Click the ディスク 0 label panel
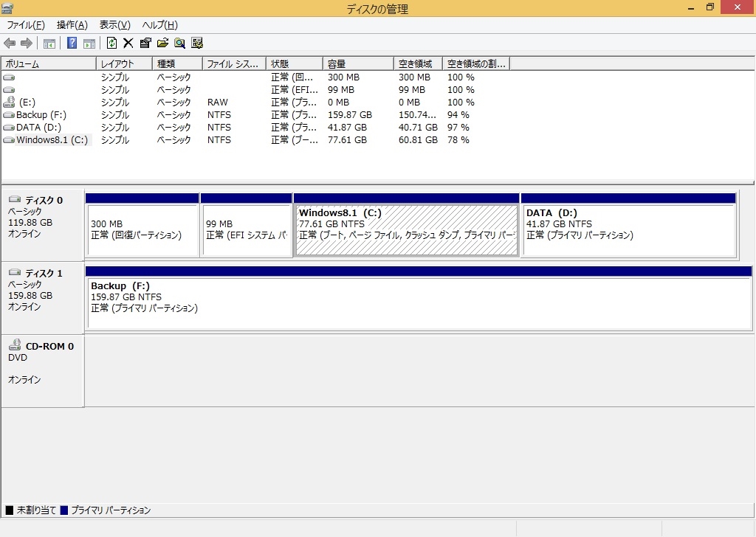756x537 pixels. 42,226
